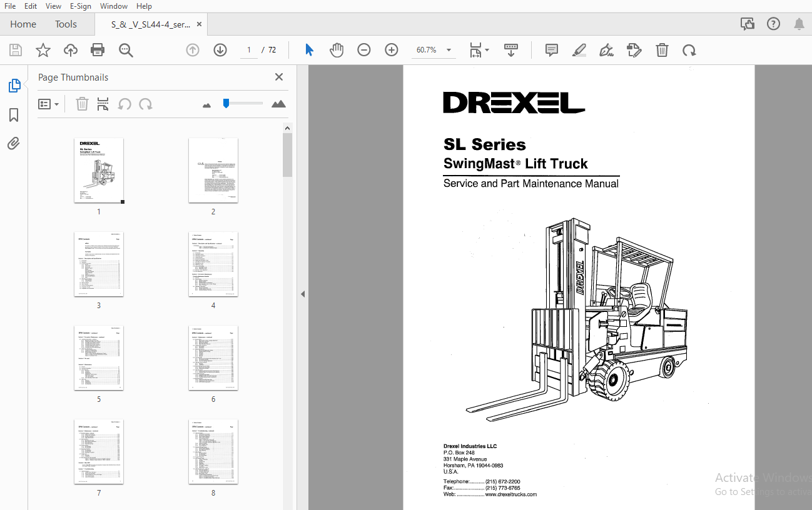Activate the Hand pan tool
The image size is (812, 510).
pyautogui.click(x=337, y=50)
